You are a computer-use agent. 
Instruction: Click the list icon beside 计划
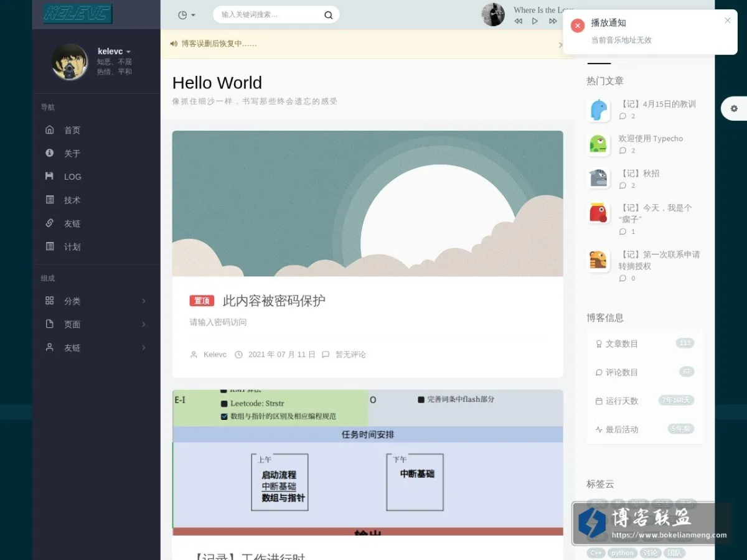point(50,246)
